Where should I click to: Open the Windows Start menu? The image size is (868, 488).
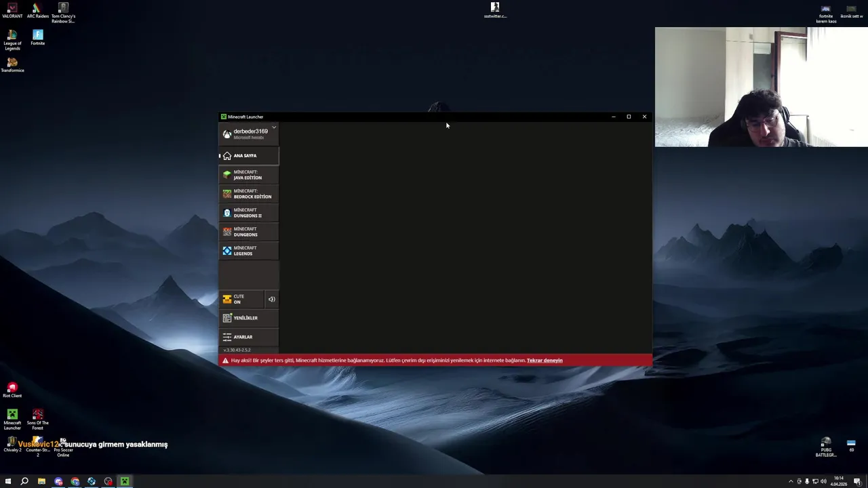pyautogui.click(x=8, y=481)
